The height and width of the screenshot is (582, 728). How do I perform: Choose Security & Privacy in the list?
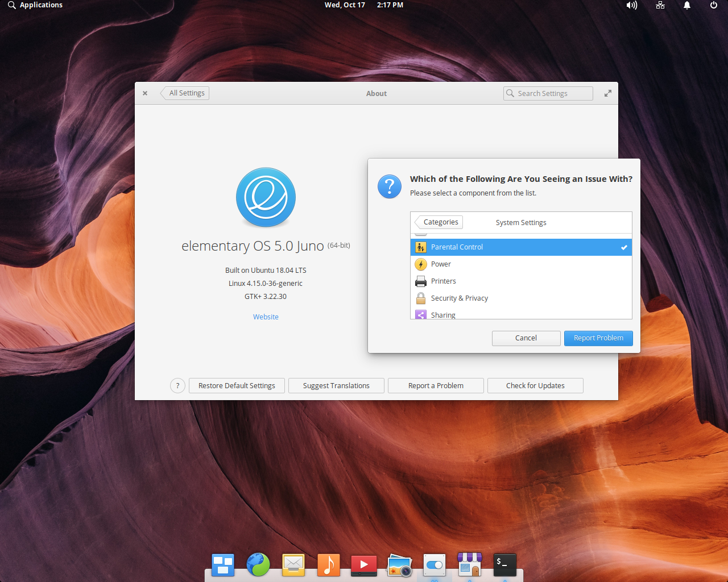459,298
